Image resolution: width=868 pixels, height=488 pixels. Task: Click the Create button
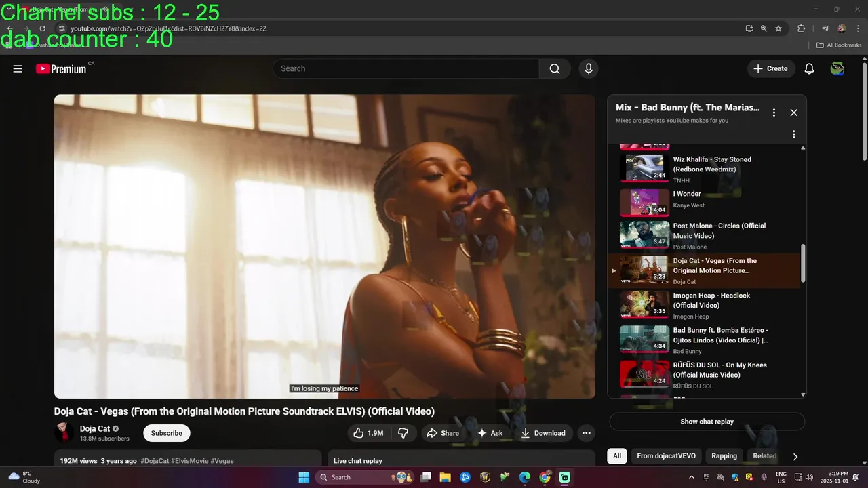[771, 68]
